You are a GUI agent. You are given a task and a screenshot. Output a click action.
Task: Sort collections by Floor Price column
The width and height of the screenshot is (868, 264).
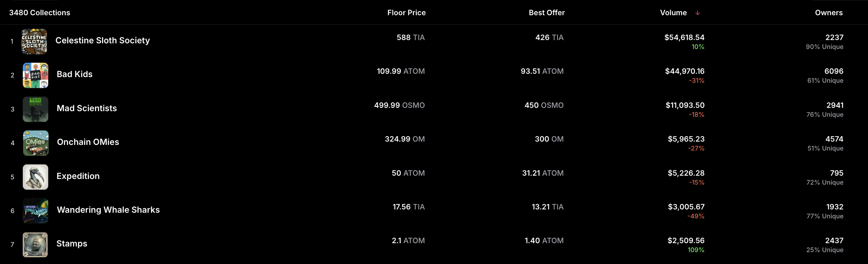[x=406, y=13]
